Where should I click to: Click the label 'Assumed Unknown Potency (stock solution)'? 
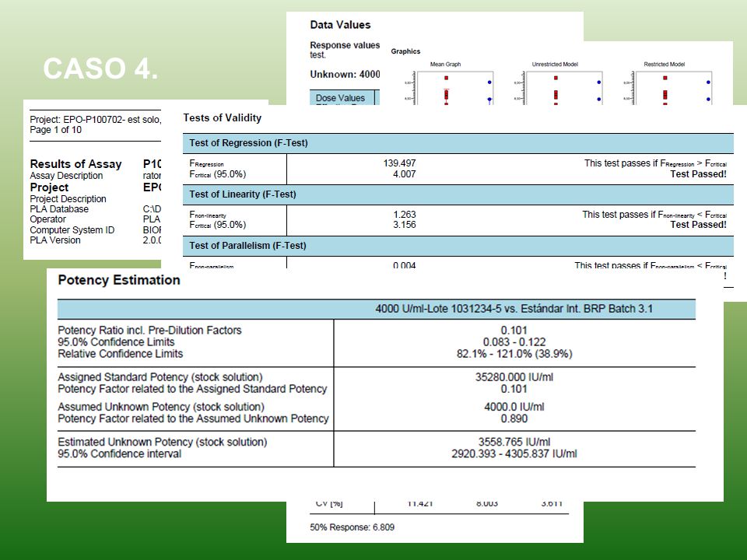click(161, 407)
